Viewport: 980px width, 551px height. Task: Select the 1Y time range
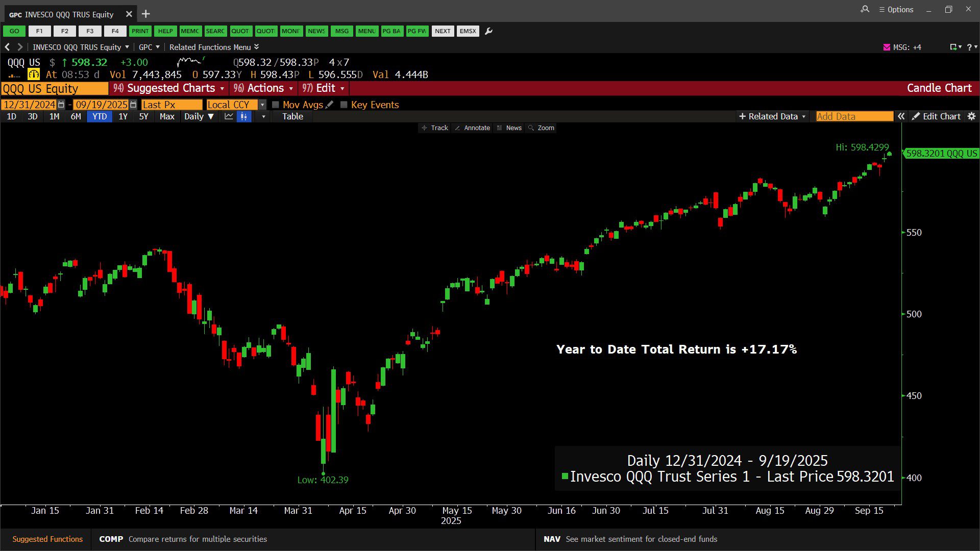click(123, 116)
